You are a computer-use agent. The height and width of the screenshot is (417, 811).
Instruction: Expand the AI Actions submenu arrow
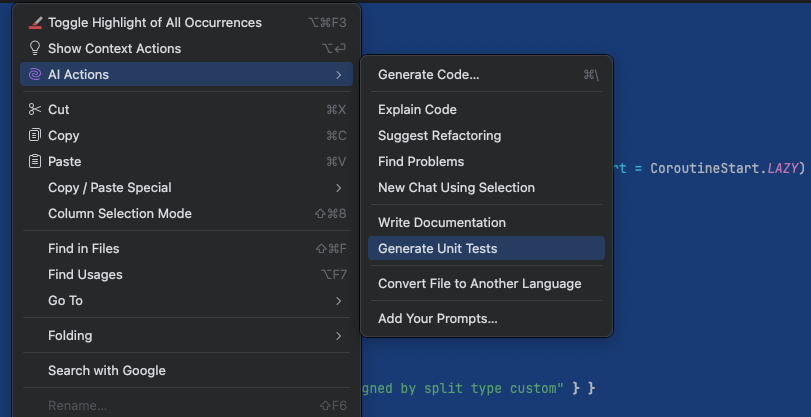tap(339, 74)
